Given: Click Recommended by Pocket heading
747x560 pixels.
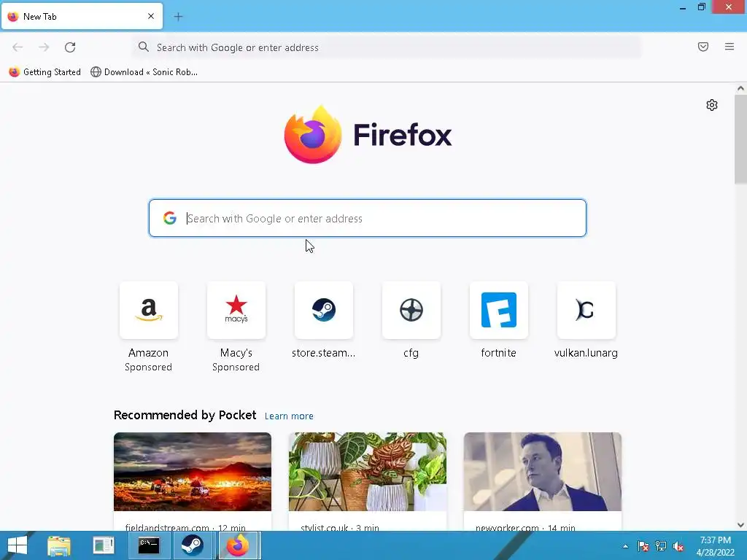Looking at the screenshot, I should [185, 415].
